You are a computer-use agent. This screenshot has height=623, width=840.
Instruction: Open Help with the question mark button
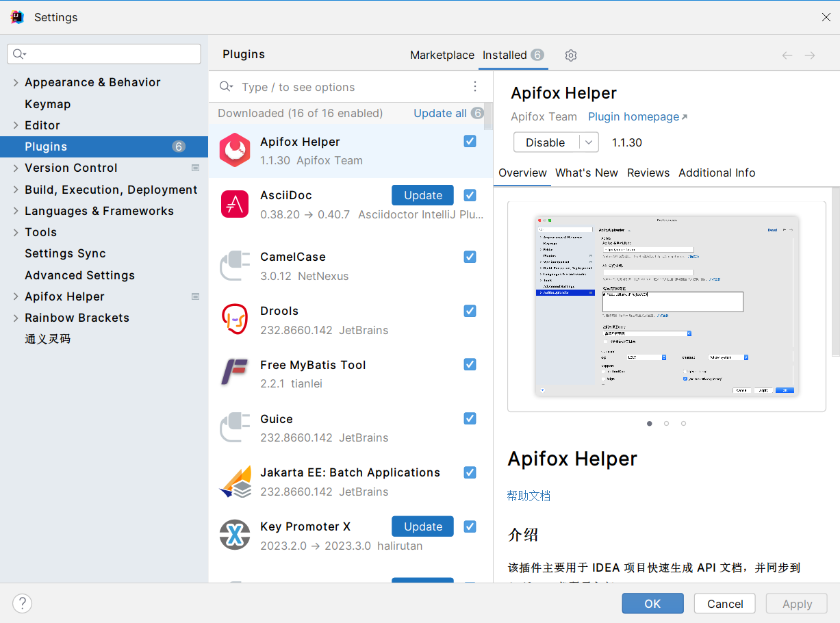click(x=23, y=603)
